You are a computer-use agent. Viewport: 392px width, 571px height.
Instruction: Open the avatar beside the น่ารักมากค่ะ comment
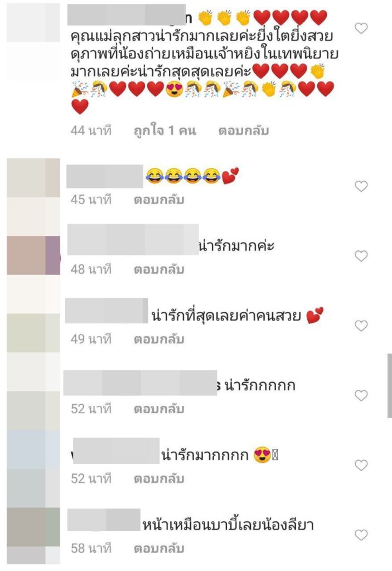[33, 255]
